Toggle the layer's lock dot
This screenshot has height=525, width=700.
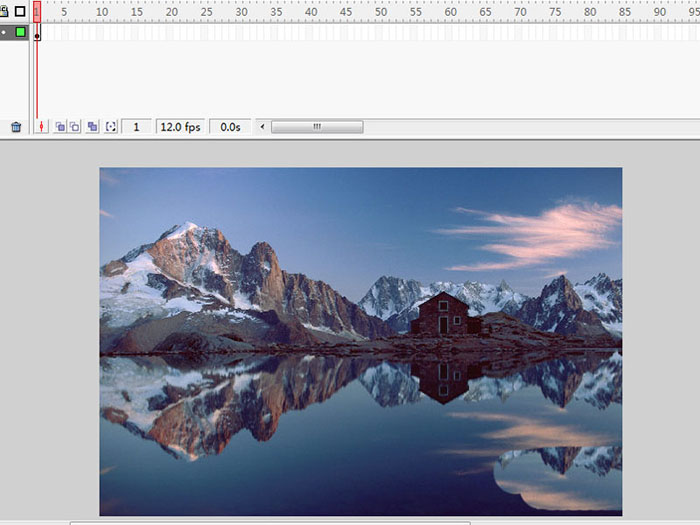4,32
